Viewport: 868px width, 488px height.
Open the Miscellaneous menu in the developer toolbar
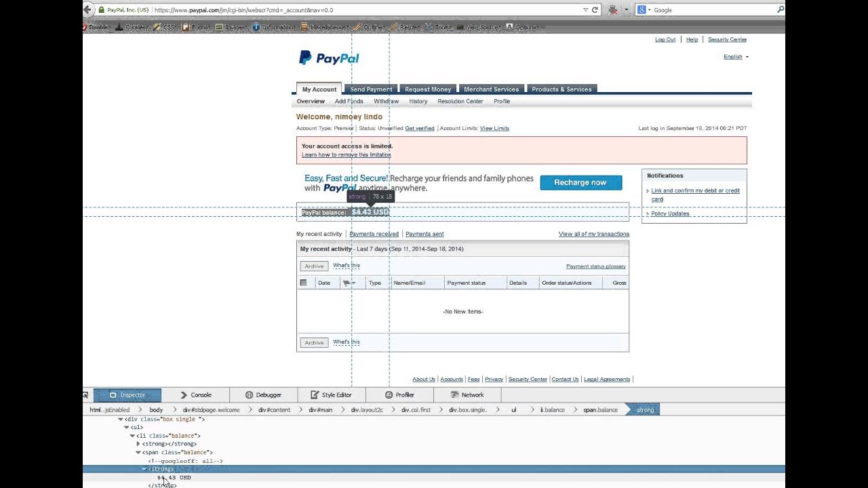point(325,27)
